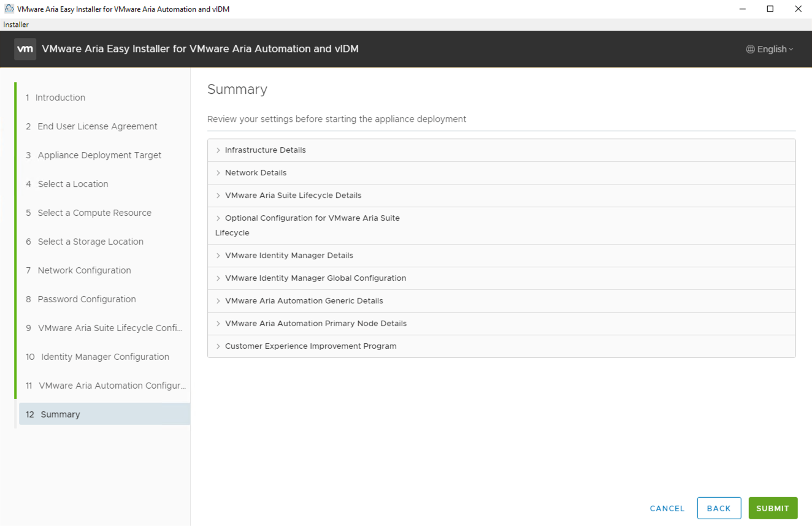Open step 7 Network Configuration
Screen dimensions: 812x526
[104, 270]
